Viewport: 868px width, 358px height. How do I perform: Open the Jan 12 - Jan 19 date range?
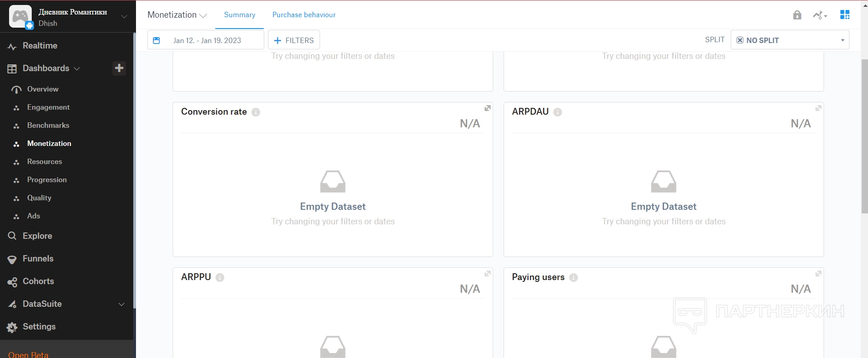[206, 40]
